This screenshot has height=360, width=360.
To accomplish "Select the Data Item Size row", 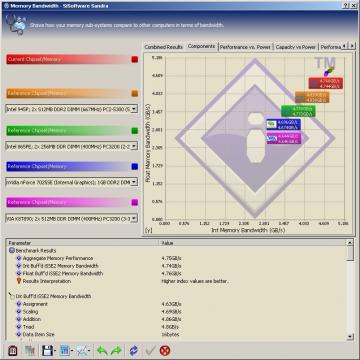I will [177, 334].
